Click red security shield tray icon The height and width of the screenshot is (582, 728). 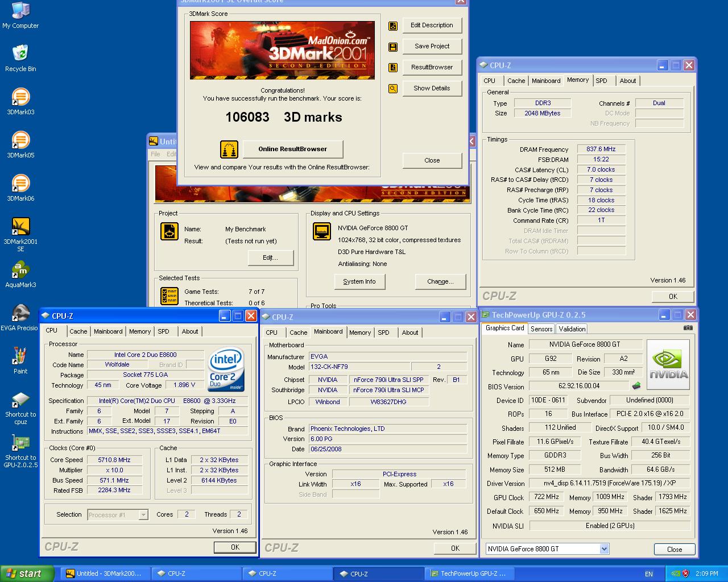[686, 573]
